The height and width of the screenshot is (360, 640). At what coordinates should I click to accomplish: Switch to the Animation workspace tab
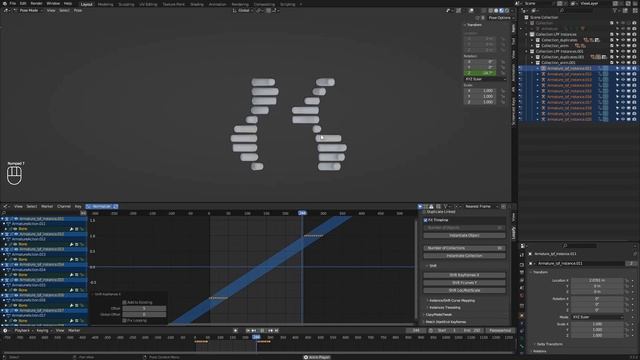[217, 4]
